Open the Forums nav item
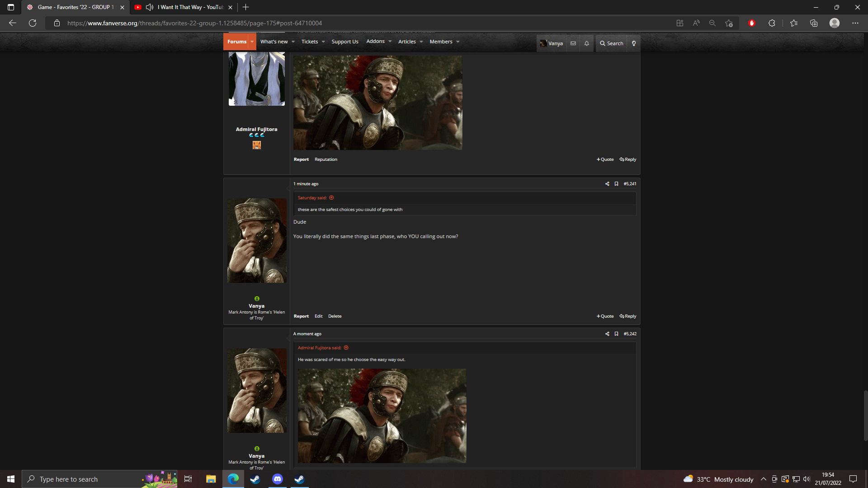This screenshot has width=868, height=488. [x=236, y=42]
